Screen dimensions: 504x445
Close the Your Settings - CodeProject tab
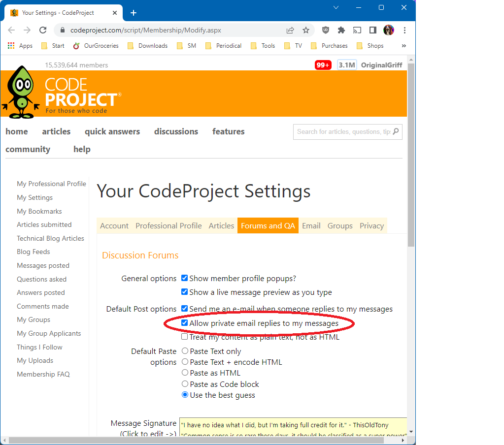(115, 13)
